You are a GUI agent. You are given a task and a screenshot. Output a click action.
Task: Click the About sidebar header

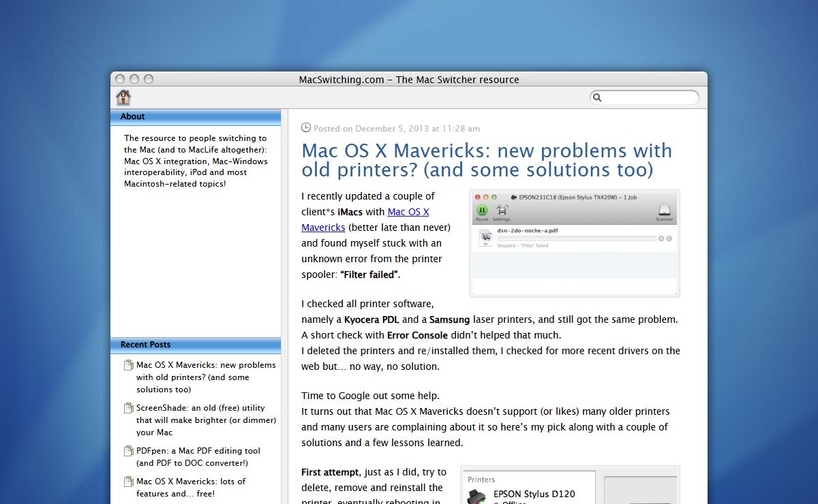click(x=196, y=116)
